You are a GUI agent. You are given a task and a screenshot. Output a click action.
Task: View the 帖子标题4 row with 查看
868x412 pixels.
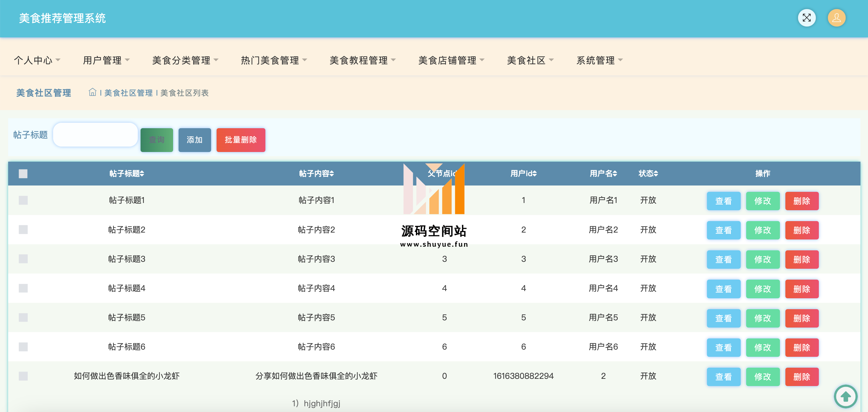point(724,289)
